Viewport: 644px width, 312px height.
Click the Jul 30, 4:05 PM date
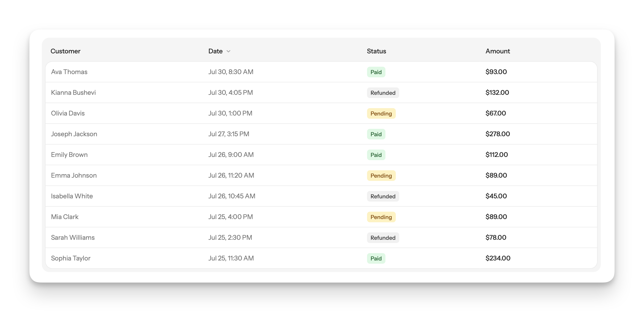click(231, 92)
